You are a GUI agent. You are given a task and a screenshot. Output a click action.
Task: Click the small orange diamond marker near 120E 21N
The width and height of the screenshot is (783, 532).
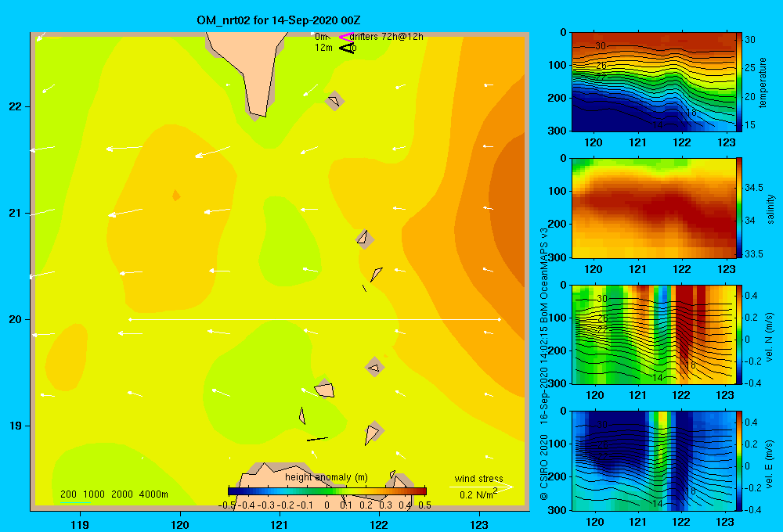click(x=175, y=195)
